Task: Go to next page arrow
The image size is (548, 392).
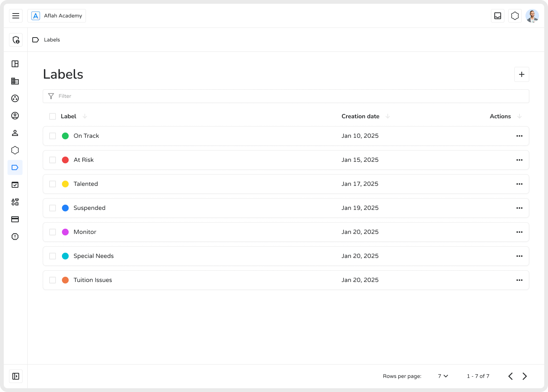Action: click(525, 376)
